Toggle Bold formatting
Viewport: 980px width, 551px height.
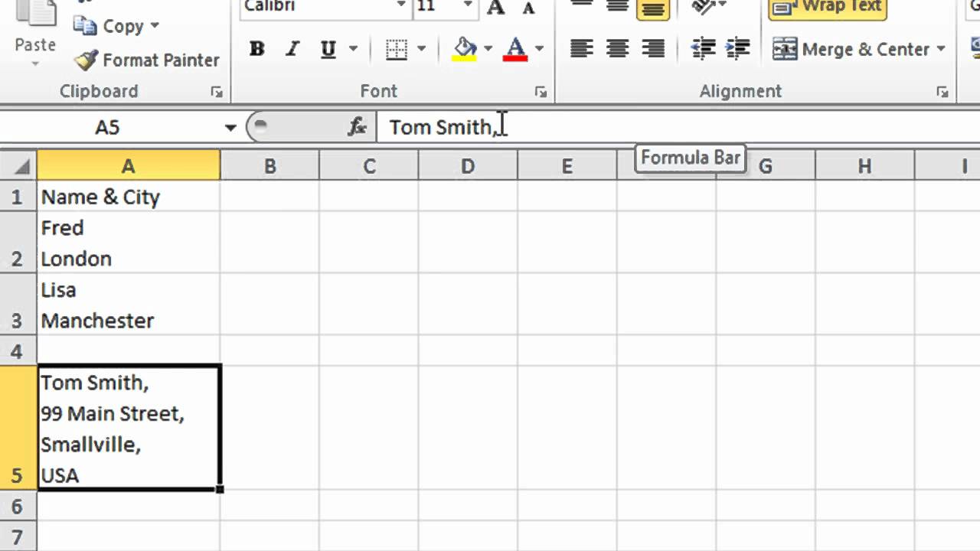257,50
